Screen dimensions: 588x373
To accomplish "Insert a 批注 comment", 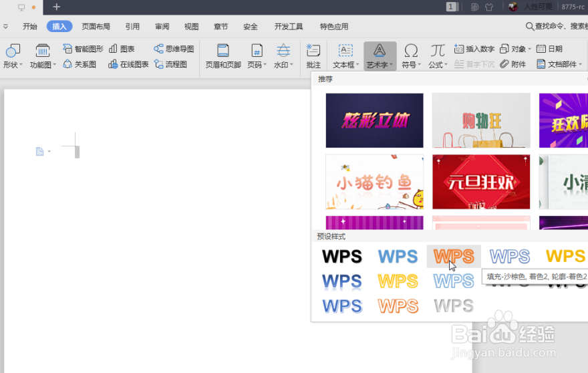I will 313,56.
